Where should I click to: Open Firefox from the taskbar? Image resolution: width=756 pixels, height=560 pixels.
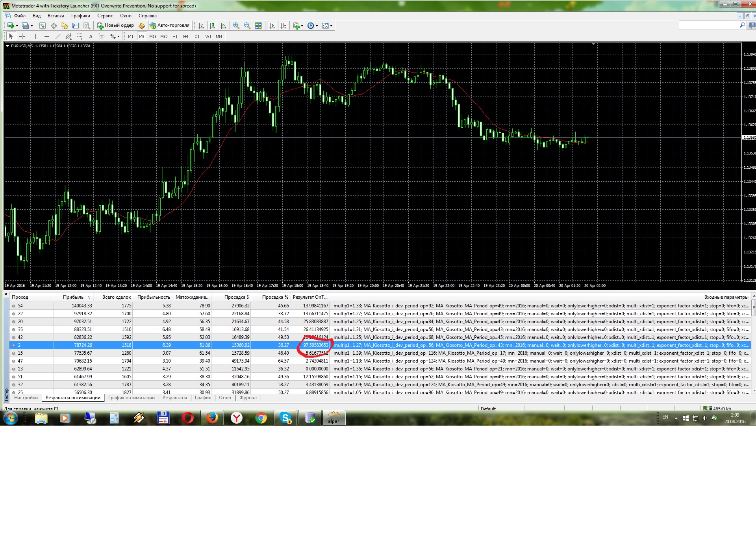coord(212,418)
